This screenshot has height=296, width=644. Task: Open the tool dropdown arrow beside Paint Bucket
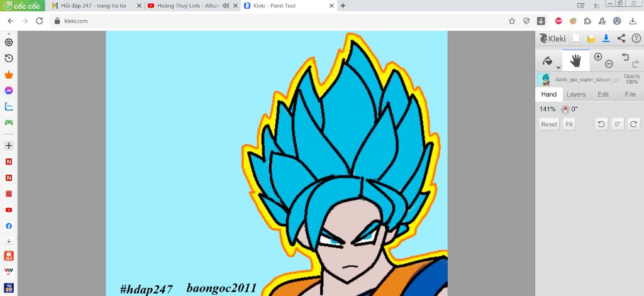(x=558, y=67)
